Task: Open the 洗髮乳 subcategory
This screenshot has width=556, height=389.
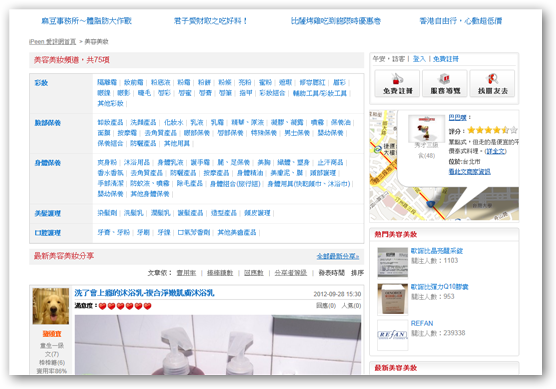Action: tap(134, 213)
